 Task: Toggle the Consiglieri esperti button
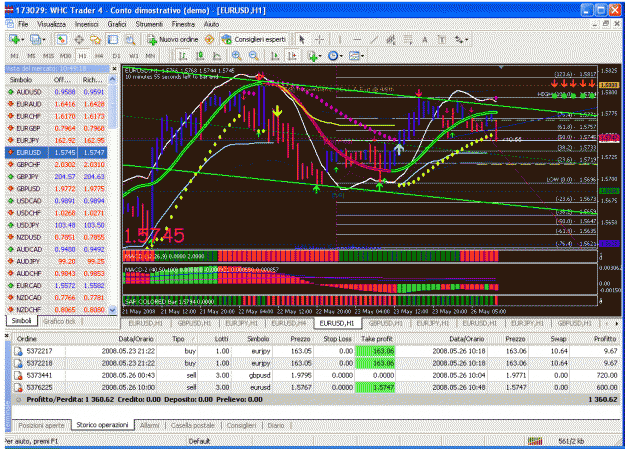pos(254,39)
